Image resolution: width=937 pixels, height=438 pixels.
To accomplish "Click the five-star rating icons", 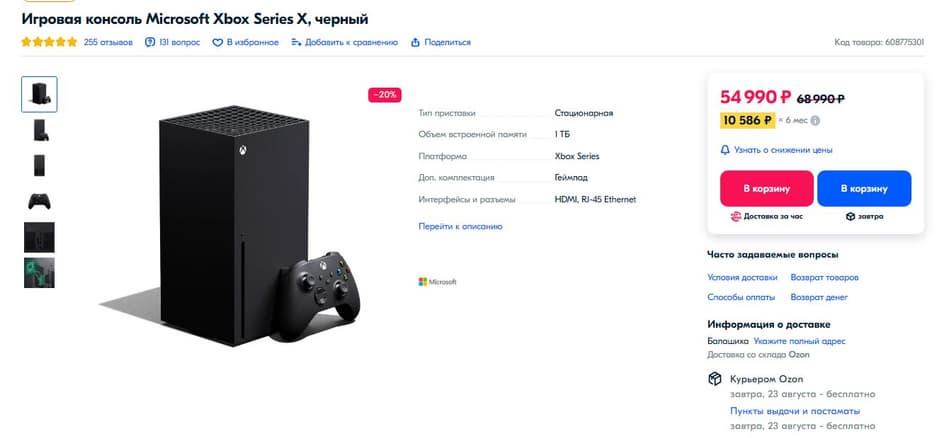I will tap(50, 42).
